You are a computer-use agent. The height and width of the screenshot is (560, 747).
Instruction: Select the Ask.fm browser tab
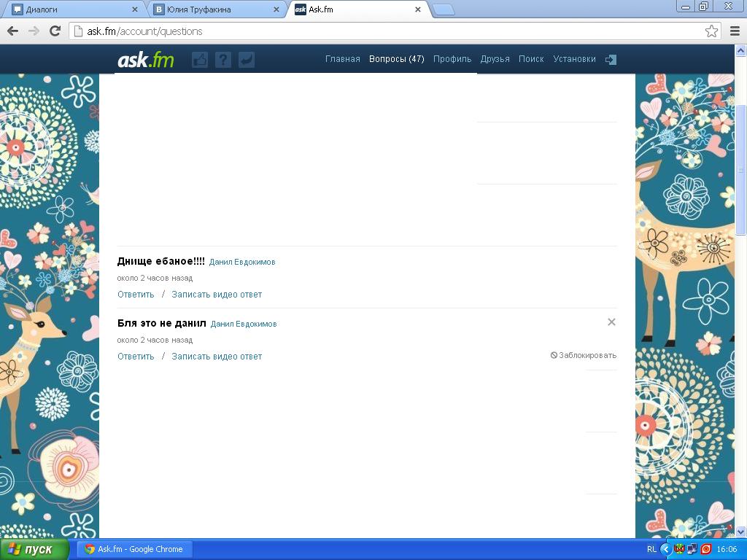358,9
